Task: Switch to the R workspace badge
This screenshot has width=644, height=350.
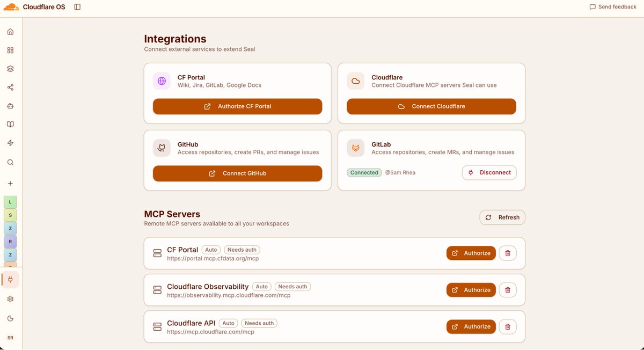Action: coord(10,242)
